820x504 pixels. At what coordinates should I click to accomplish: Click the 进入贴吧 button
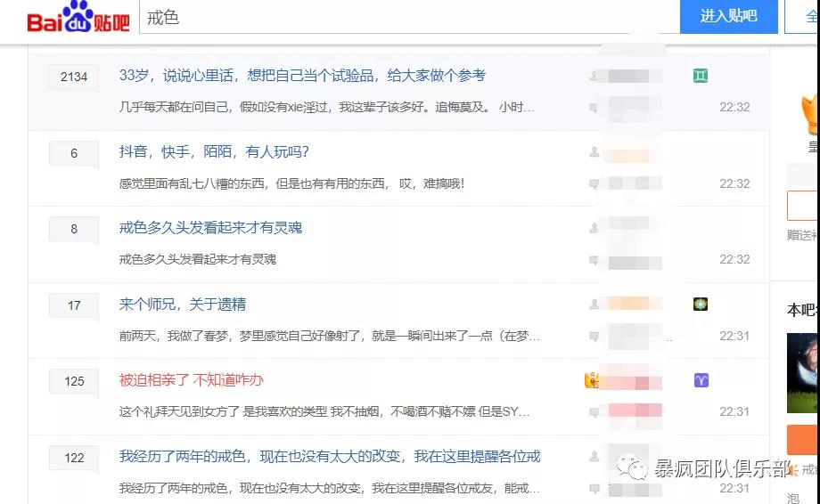[728, 16]
